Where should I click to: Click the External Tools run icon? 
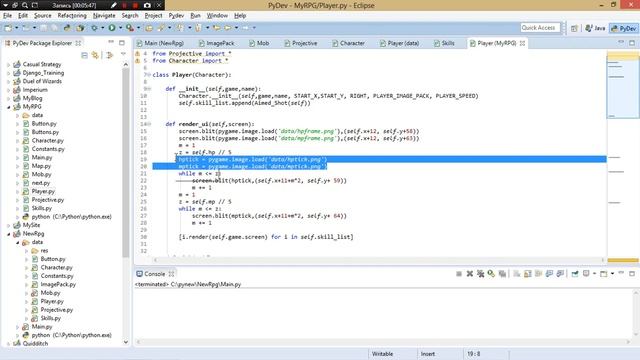(x=129, y=28)
